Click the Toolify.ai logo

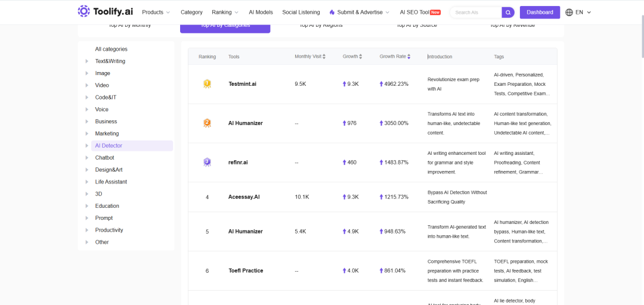tap(106, 12)
